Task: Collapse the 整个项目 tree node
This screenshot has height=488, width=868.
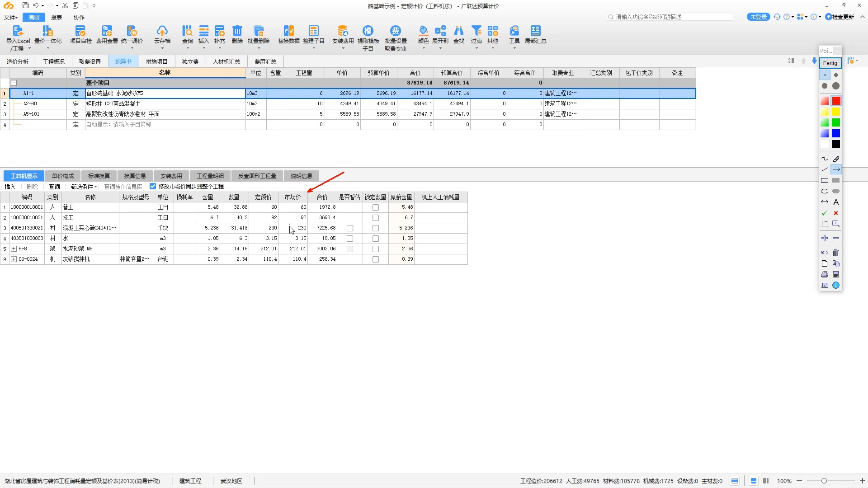Action: (14, 83)
